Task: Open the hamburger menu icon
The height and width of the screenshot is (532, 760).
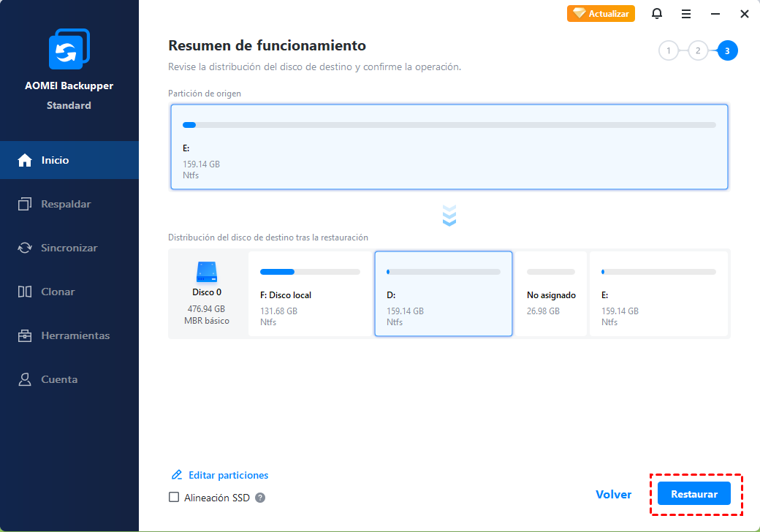Action: click(x=686, y=14)
